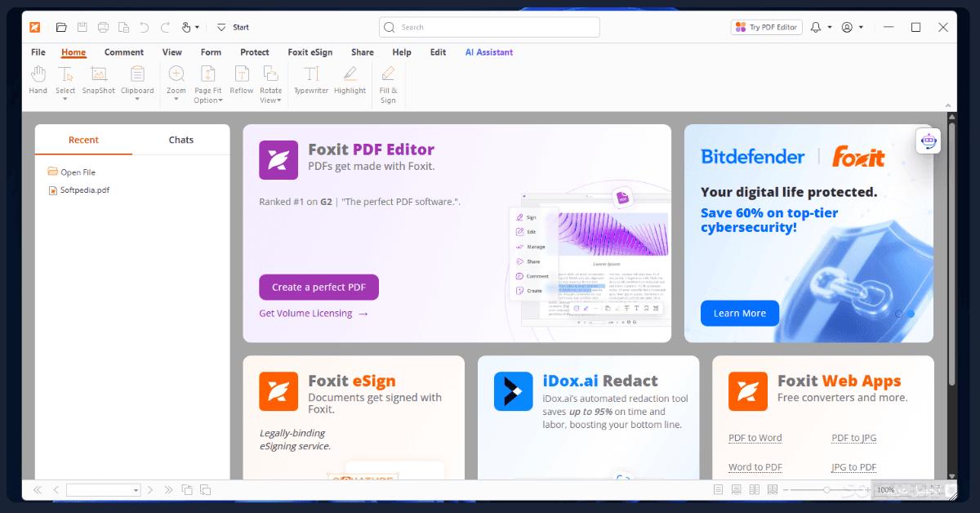The height and width of the screenshot is (513, 980).
Task: Adjust the zoom slider in status bar
Action: 826,490
